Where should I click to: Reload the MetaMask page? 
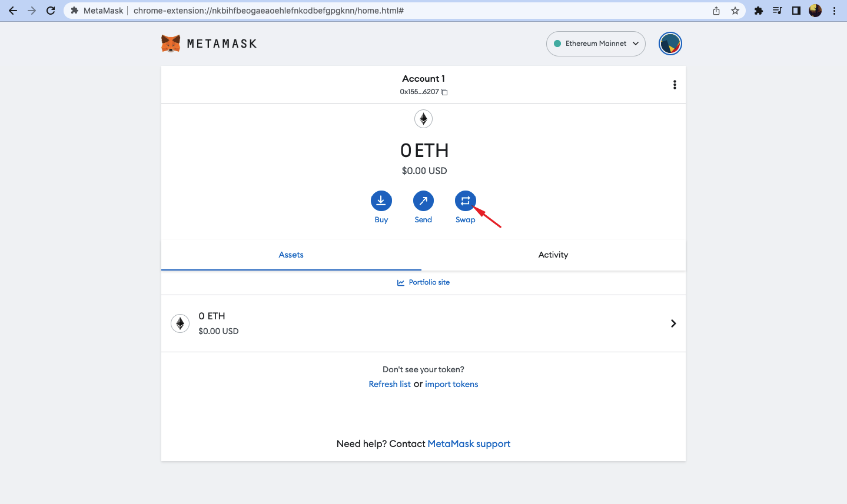(x=51, y=11)
